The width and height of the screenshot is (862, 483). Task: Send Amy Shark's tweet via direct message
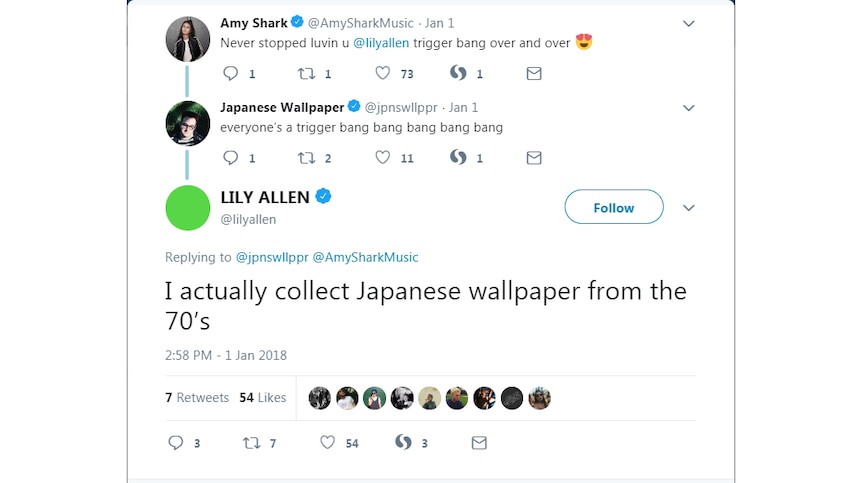coord(534,73)
